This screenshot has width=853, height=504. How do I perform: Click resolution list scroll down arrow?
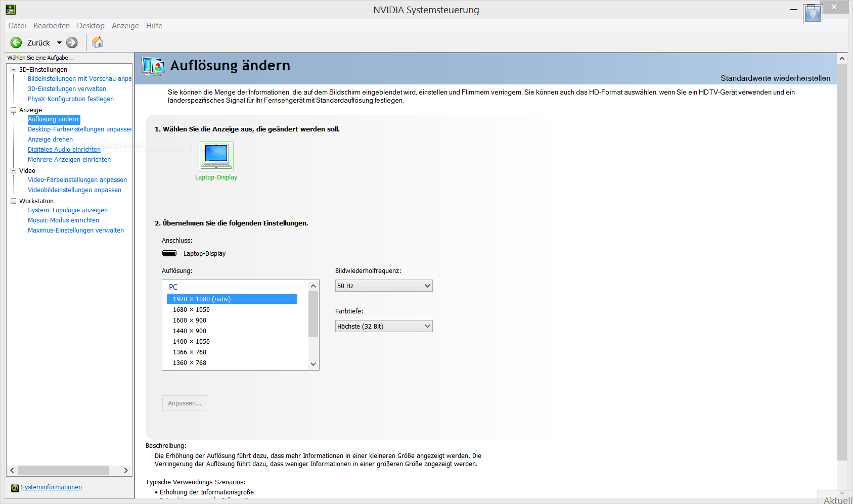pos(313,364)
